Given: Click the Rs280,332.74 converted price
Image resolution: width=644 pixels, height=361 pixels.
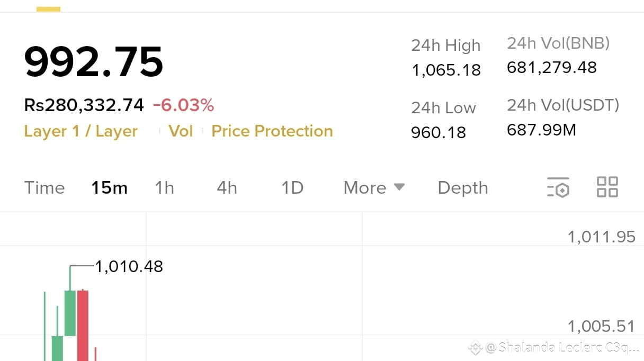Looking at the screenshot, I should click(x=84, y=105).
